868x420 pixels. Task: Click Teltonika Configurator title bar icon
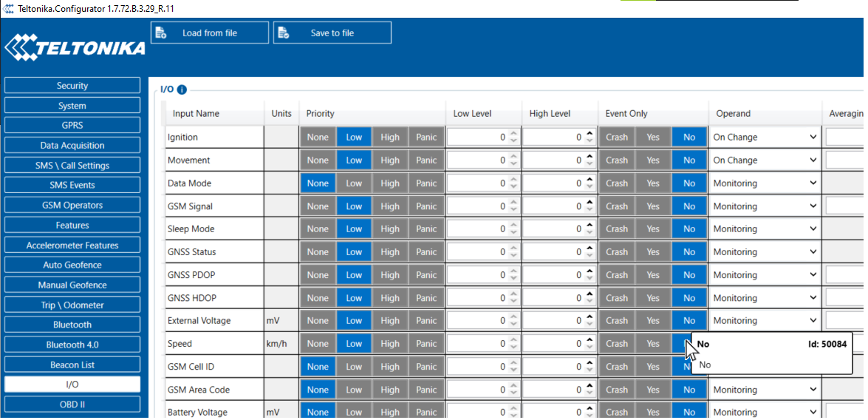coord(8,9)
